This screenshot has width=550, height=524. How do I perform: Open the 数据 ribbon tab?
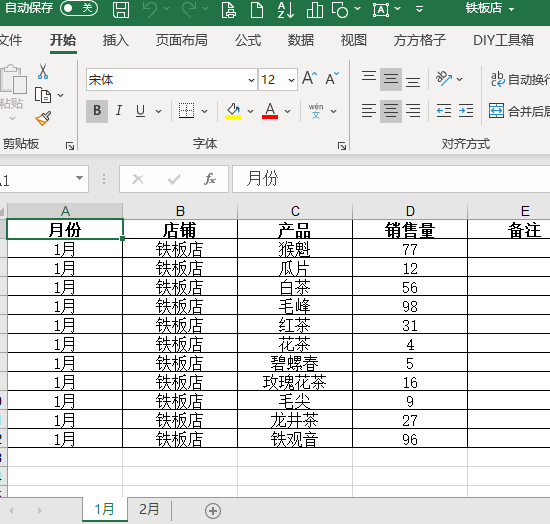click(301, 40)
